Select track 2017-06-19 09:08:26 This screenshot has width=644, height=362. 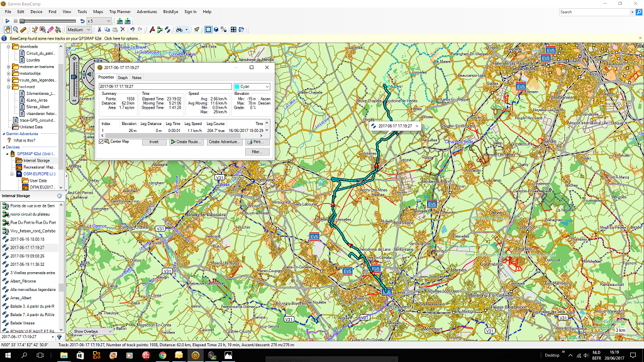pos(27,256)
